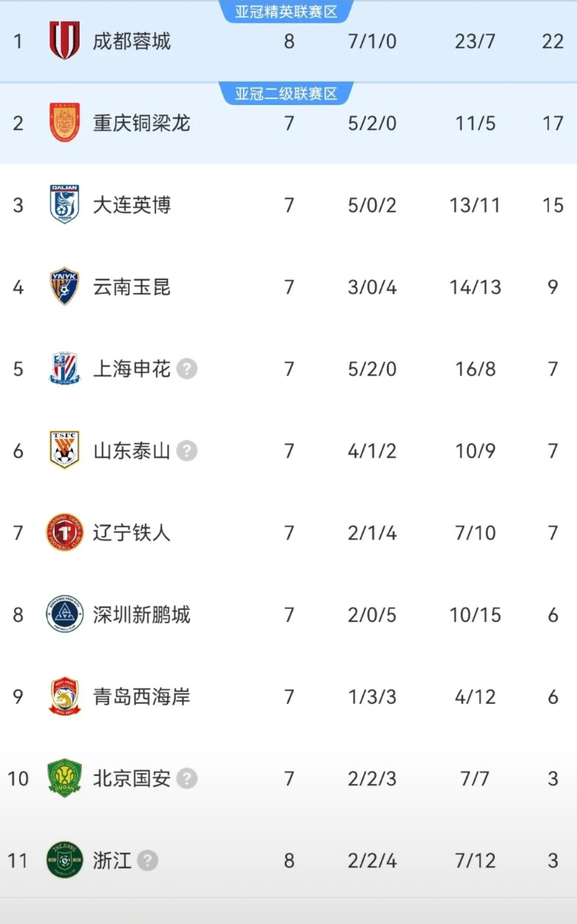Select the Qingdao West Coast (青岛西海岸) crest

click(65, 696)
